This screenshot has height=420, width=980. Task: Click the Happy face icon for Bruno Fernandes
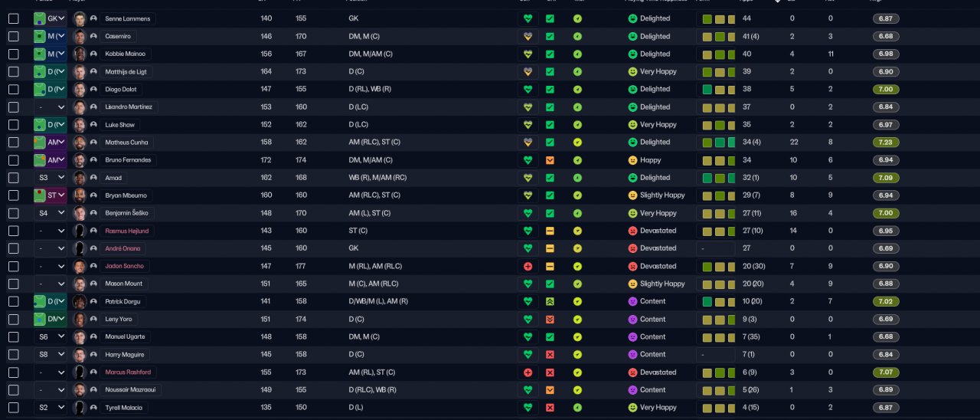tap(632, 160)
